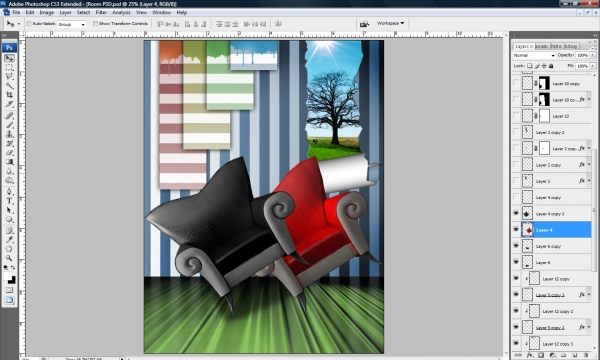Select the Crop tool
This screenshot has width=600, height=360.
(x=9, y=95)
